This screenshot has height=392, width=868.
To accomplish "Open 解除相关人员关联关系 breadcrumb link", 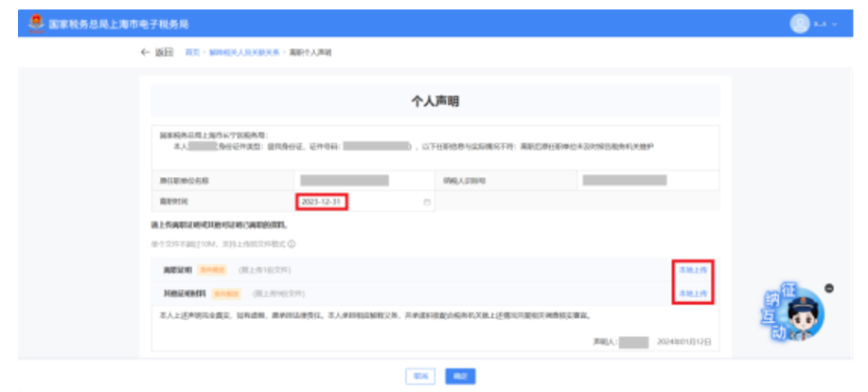I will (244, 52).
